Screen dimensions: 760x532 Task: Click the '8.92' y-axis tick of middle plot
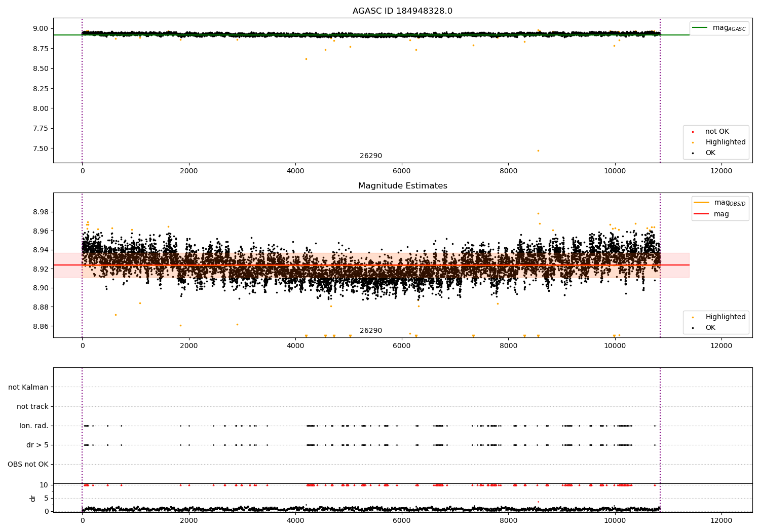point(41,269)
